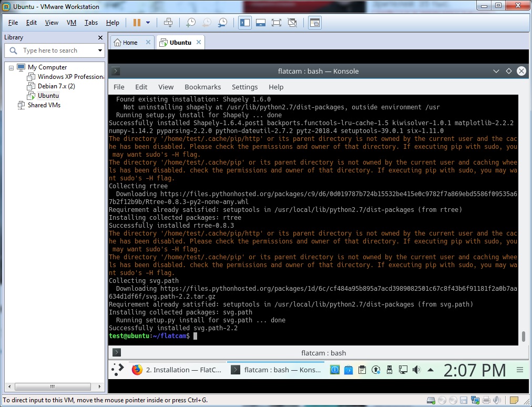Open the VM menu
This screenshot has width=532, height=407.
pos(71,23)
